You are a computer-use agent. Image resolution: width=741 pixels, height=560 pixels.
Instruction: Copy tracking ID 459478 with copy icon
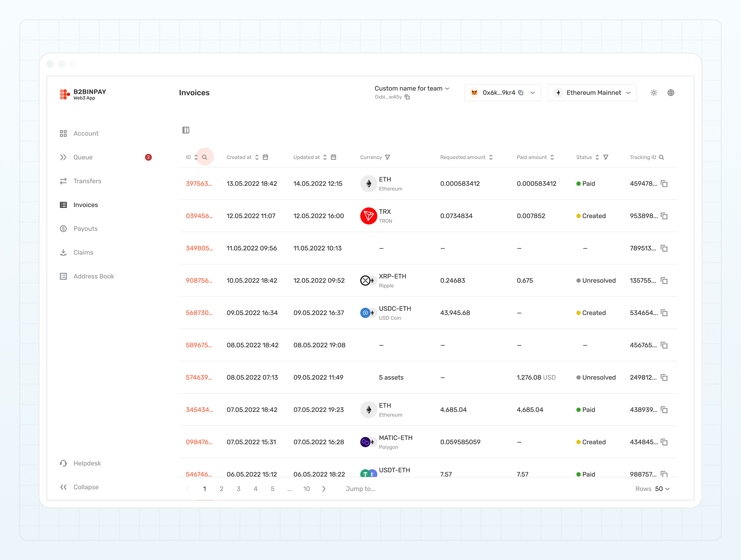pyautogui.click(x=664, y=184)
